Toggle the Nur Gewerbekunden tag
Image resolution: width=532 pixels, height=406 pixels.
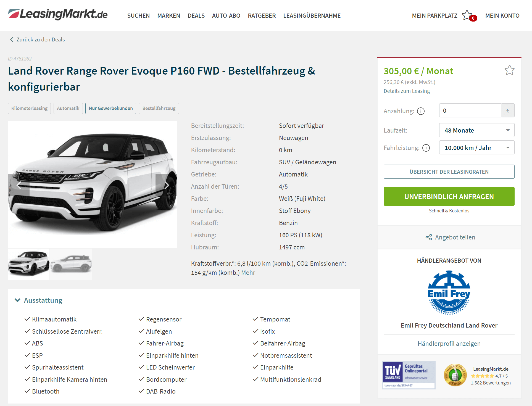[111, 108]
